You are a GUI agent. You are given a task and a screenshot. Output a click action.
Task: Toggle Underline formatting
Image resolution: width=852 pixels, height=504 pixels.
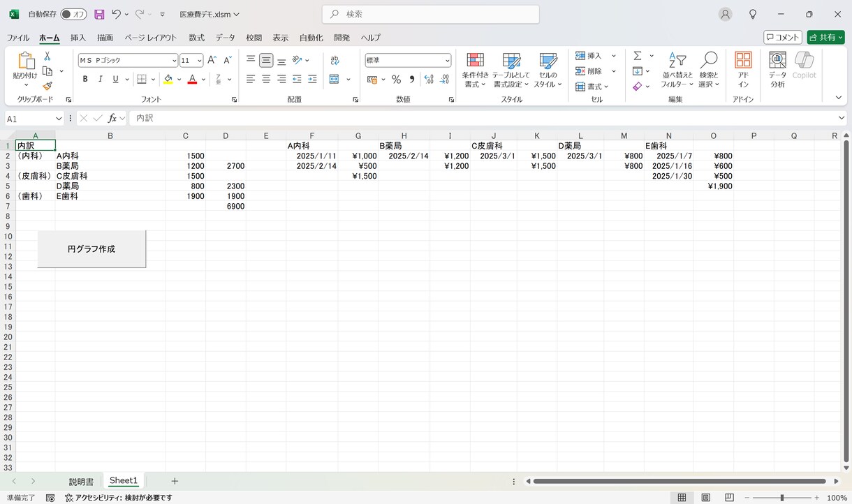(x=116, y=79)
